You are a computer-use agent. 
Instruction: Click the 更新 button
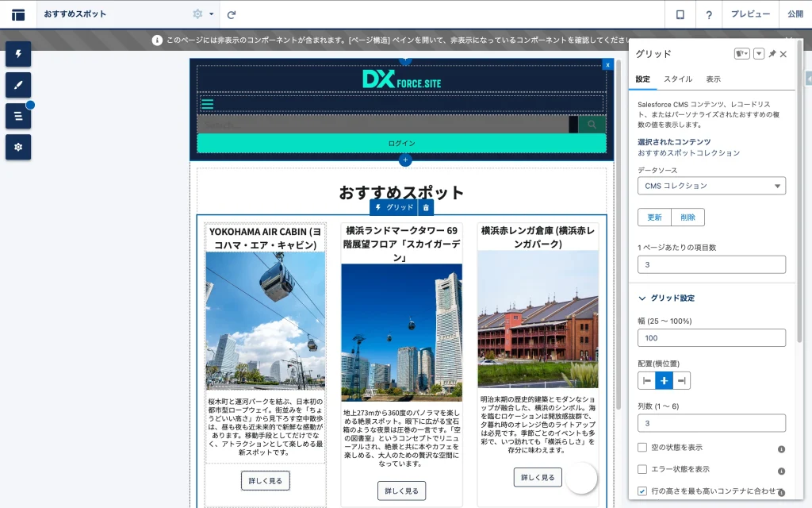click(x=654, y=217)
